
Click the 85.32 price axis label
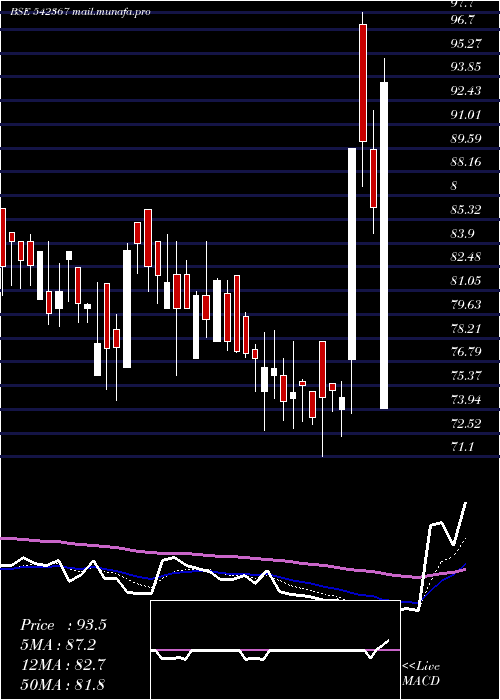pyautogui.click(x=466, y=210)
